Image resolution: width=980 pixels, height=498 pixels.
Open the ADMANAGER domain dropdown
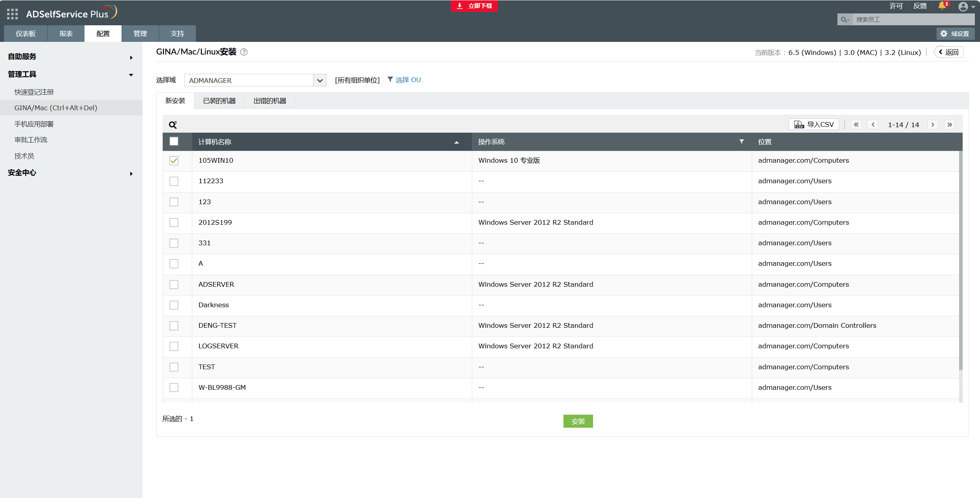point(255,81)
